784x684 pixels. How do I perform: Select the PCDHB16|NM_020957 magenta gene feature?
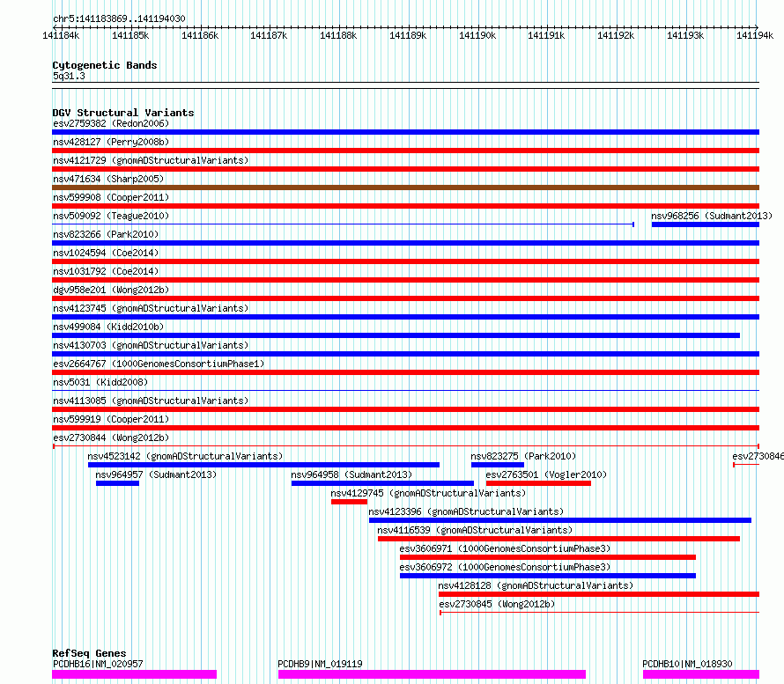coord(135,674)
